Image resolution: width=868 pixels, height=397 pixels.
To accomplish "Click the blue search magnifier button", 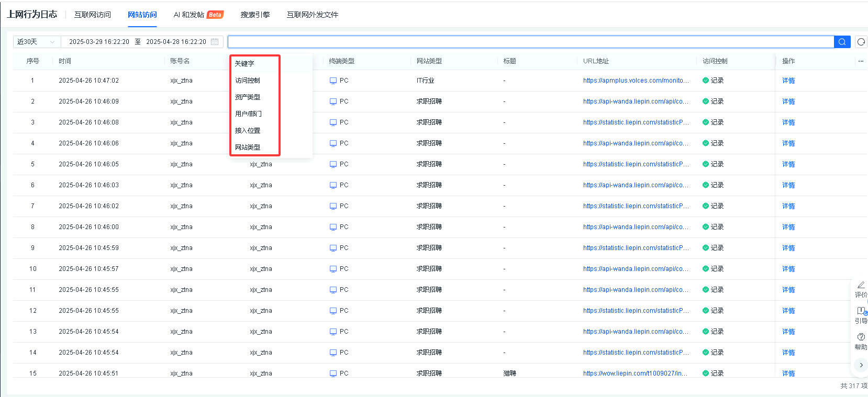I will pos(841,42).
